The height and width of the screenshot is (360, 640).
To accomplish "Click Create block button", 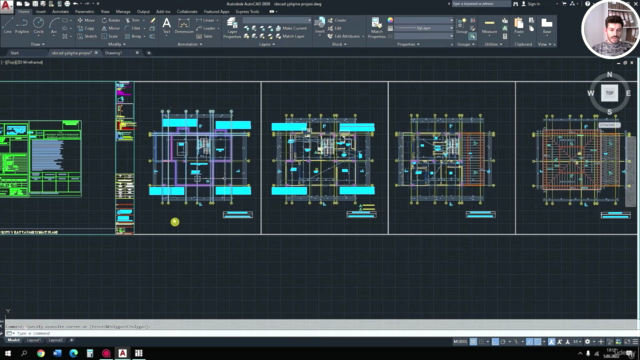I will tap(337, 20).
